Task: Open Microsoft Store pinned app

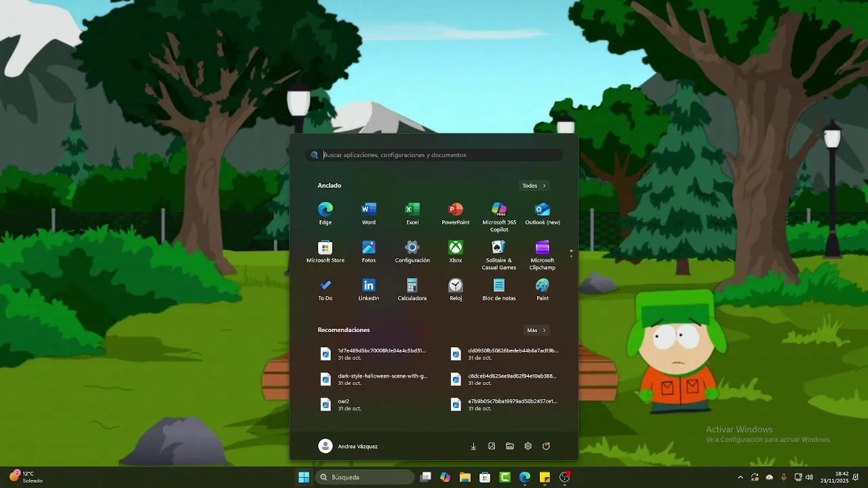Action: click(325, 251)
